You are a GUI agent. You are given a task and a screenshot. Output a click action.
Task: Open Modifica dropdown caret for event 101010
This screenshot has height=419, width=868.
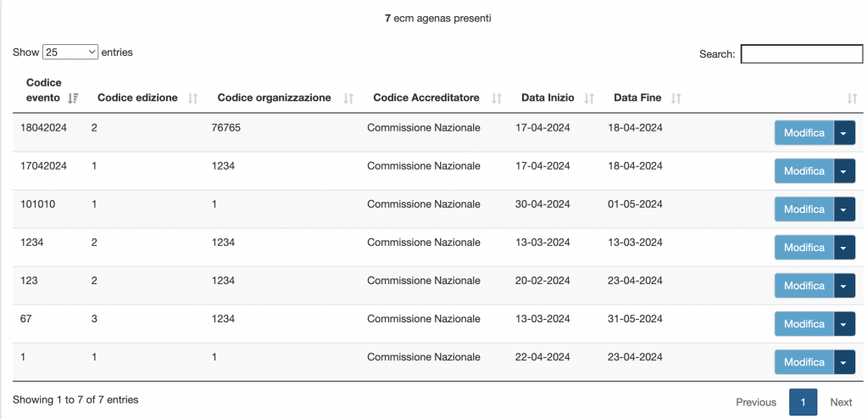click(x=844, y=209)
